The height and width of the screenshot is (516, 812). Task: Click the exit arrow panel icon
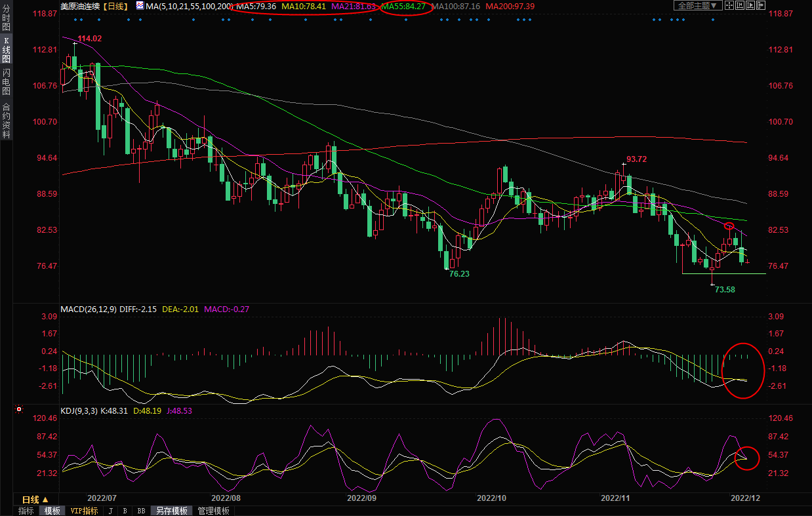[763, 5]
